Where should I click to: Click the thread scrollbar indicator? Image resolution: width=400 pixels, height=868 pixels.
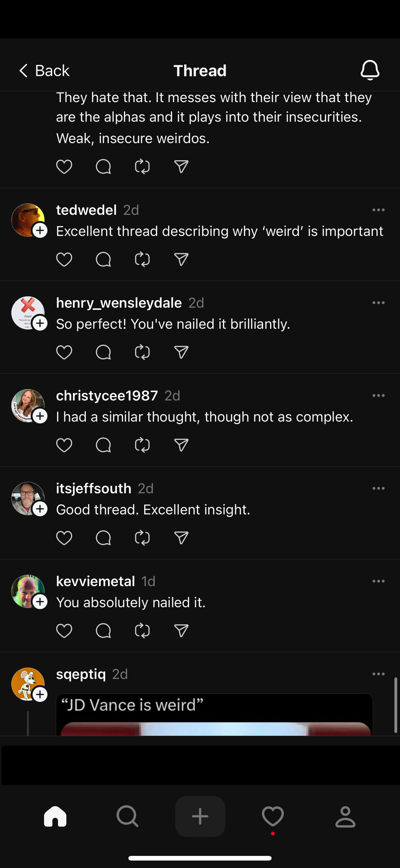coord(396,705)
